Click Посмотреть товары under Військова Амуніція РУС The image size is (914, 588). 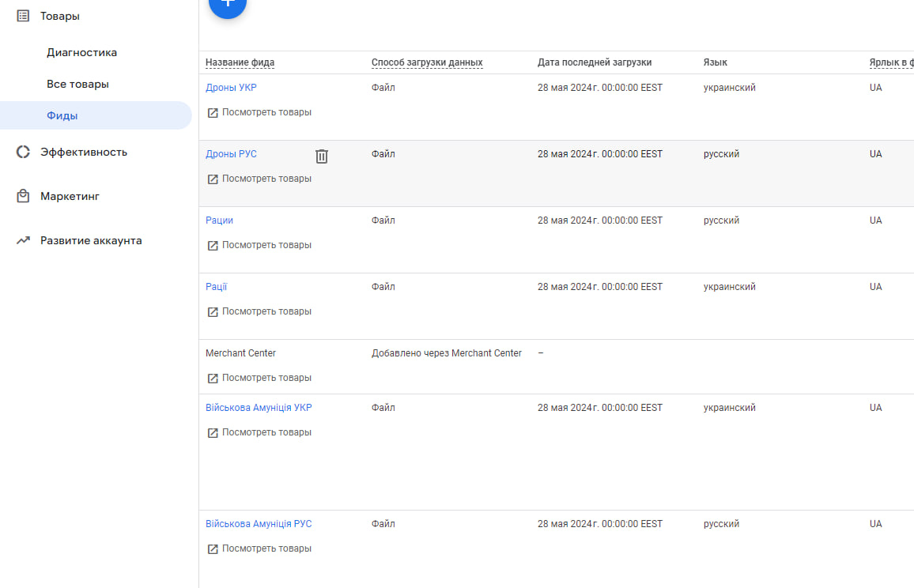[266, 548]
